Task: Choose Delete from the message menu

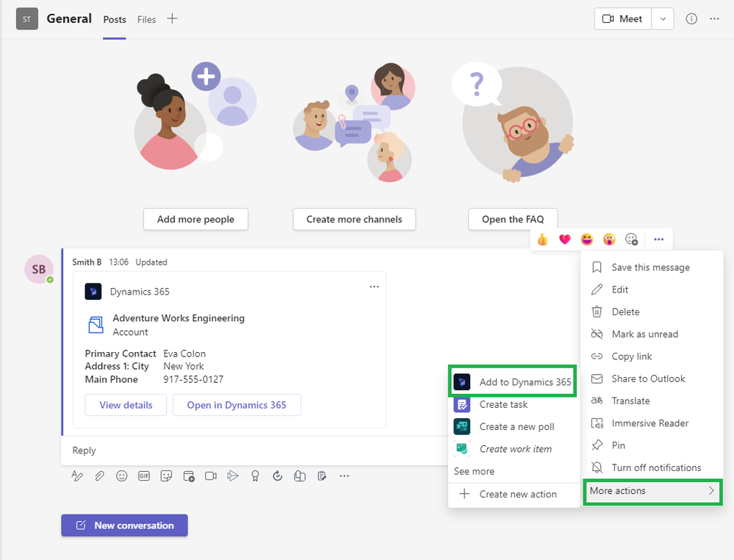Action: click(652, 312)
